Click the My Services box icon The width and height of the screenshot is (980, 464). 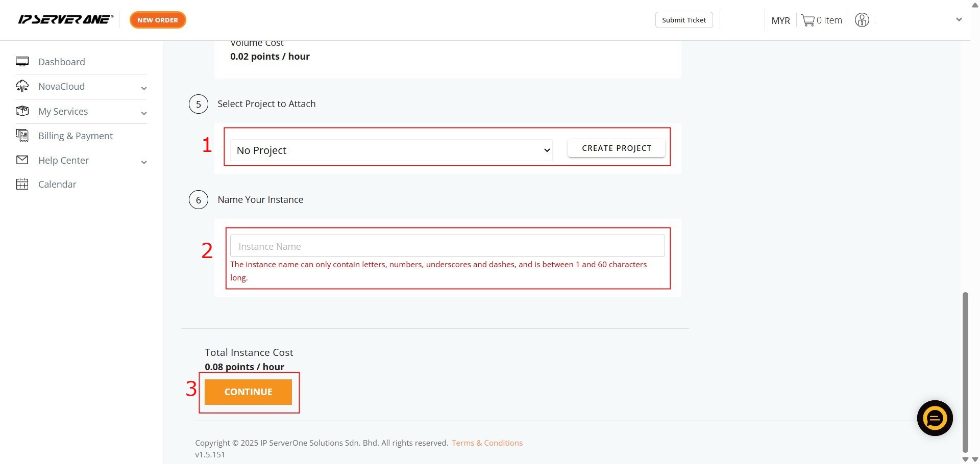22,111
